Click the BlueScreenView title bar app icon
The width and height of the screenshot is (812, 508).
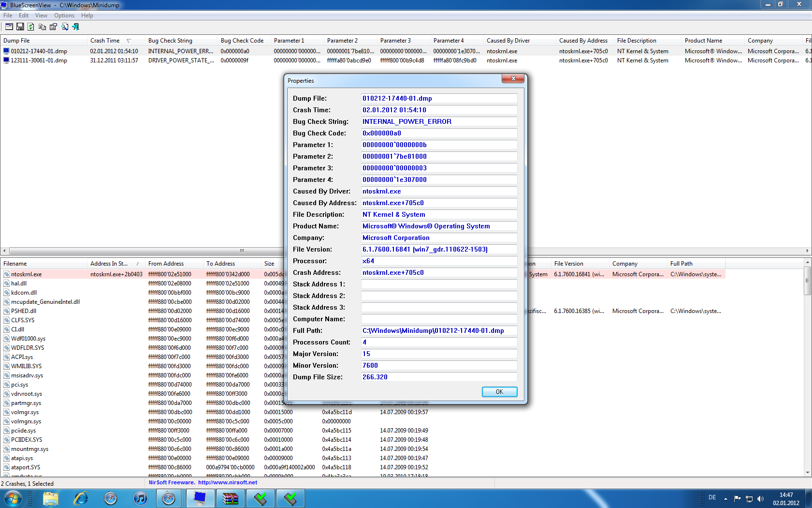click(x=4, y=5)
